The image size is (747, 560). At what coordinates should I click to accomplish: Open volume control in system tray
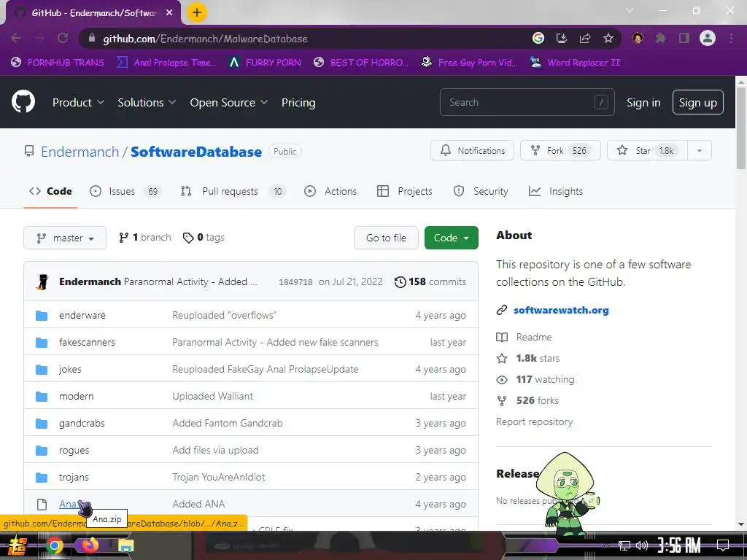(642, 545)
